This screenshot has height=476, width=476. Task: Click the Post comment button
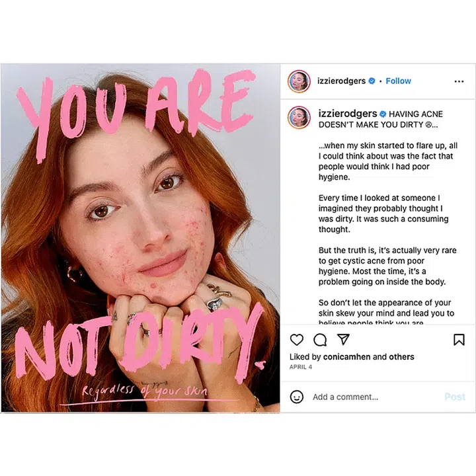point(455,397)
